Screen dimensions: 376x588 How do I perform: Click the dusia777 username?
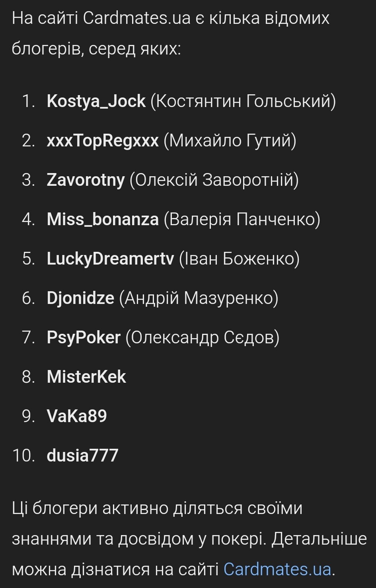tap(82, 456)
